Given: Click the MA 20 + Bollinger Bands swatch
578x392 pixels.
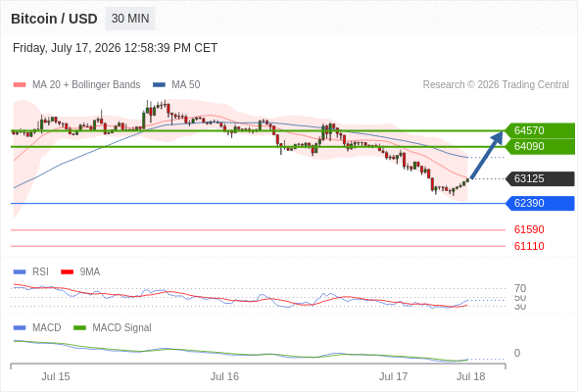Looking at the screenshot, I should 20,85.
